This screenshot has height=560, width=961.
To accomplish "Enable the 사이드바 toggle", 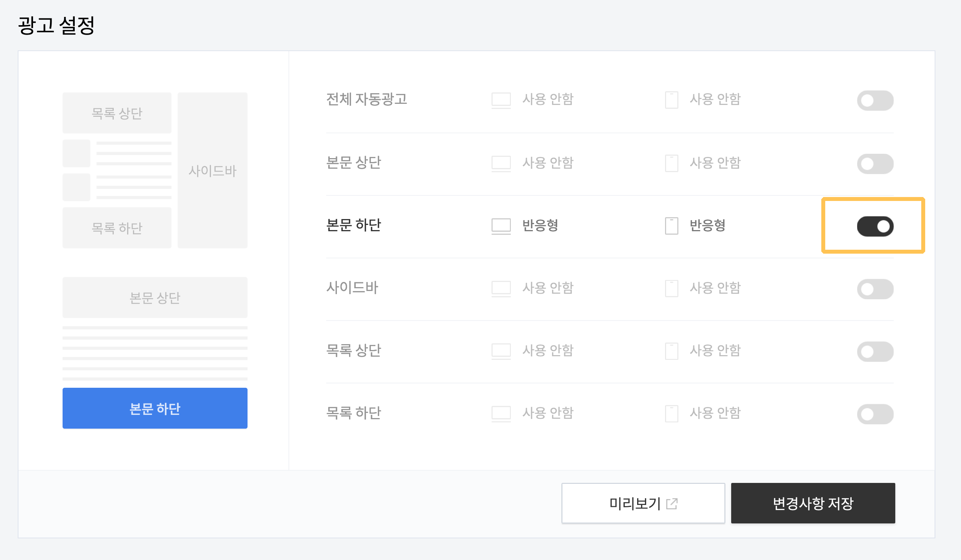I will pos(875,289).
